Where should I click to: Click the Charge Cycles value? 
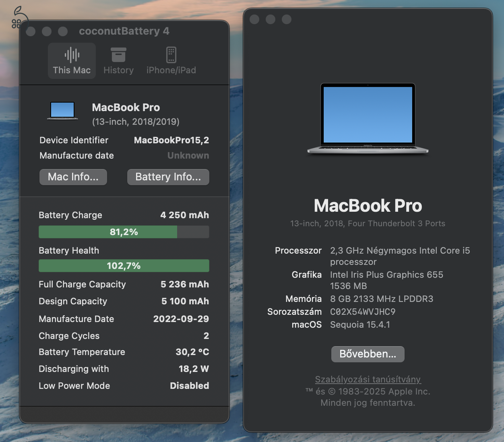click(x=206, y=336)
